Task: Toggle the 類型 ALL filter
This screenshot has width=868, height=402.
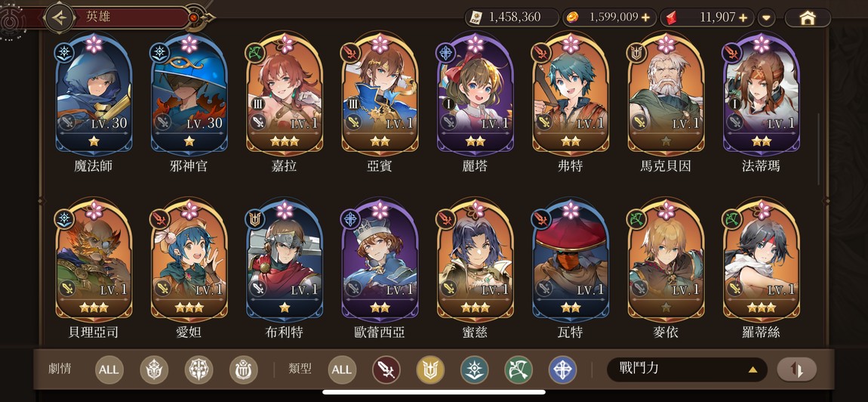Action: pyautogui.click(x=342, y=370)
